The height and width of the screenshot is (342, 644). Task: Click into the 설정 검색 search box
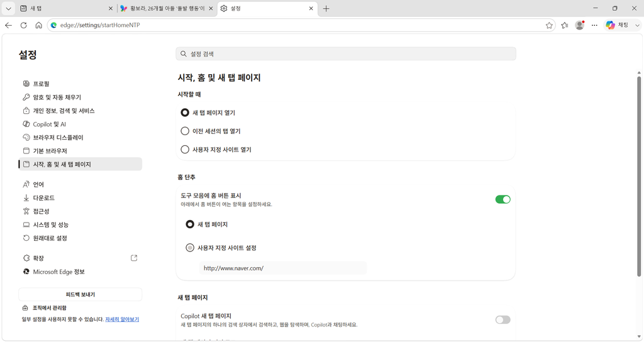pos(346,54)
